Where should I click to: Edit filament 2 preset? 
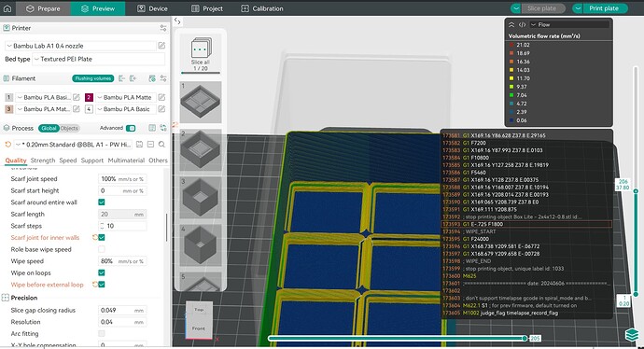161,97
